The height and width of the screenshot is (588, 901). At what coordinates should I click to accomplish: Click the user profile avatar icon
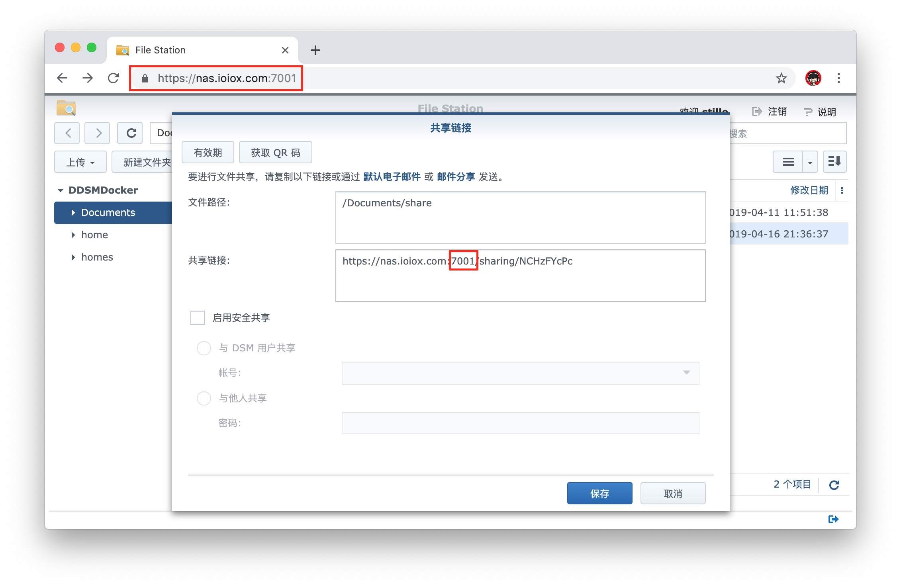tap(813, 78)
